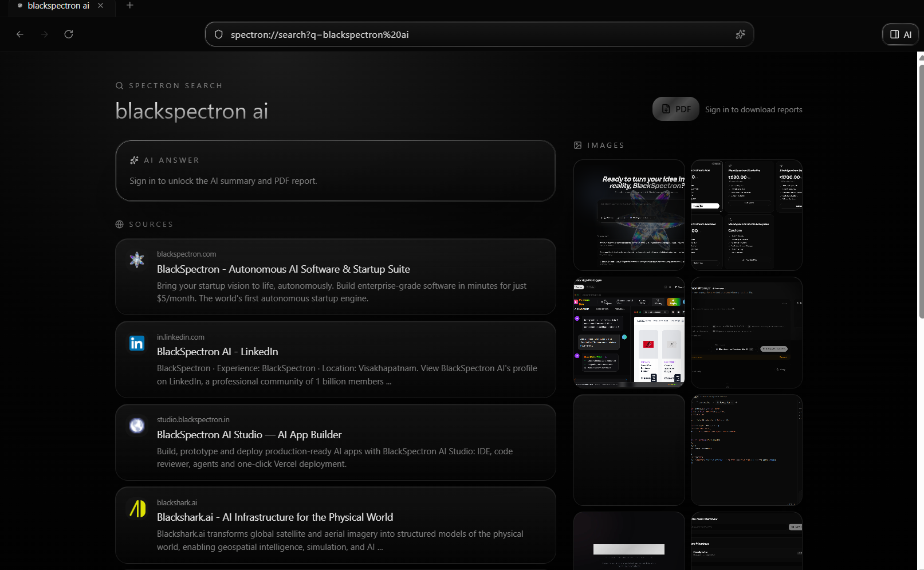Click the Vercel deployment description snippet
The height and width of the screenshot is (570, 924).
coord(335,458)
